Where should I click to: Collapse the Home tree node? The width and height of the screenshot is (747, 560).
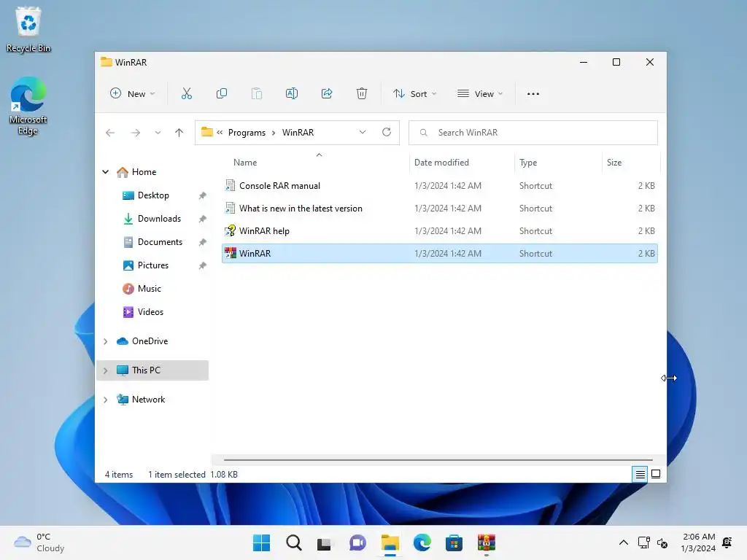tap(106, 172)
